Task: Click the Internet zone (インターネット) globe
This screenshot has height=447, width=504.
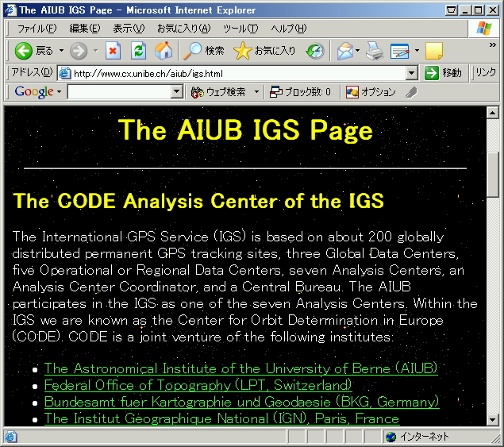Action: tap(391, 437)
